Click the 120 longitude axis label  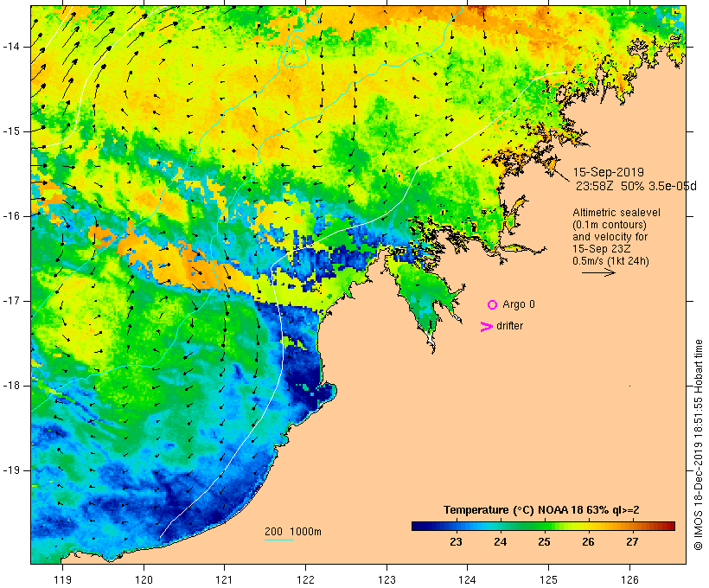tap(144, 579)
